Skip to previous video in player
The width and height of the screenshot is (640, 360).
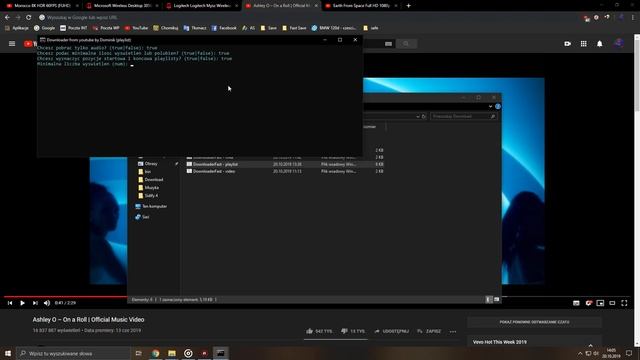click(10, 303)
